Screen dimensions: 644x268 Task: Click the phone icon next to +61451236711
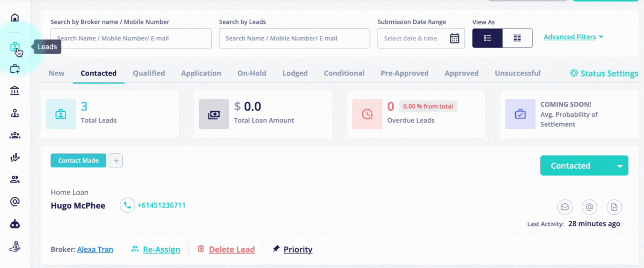click(127, 205)
